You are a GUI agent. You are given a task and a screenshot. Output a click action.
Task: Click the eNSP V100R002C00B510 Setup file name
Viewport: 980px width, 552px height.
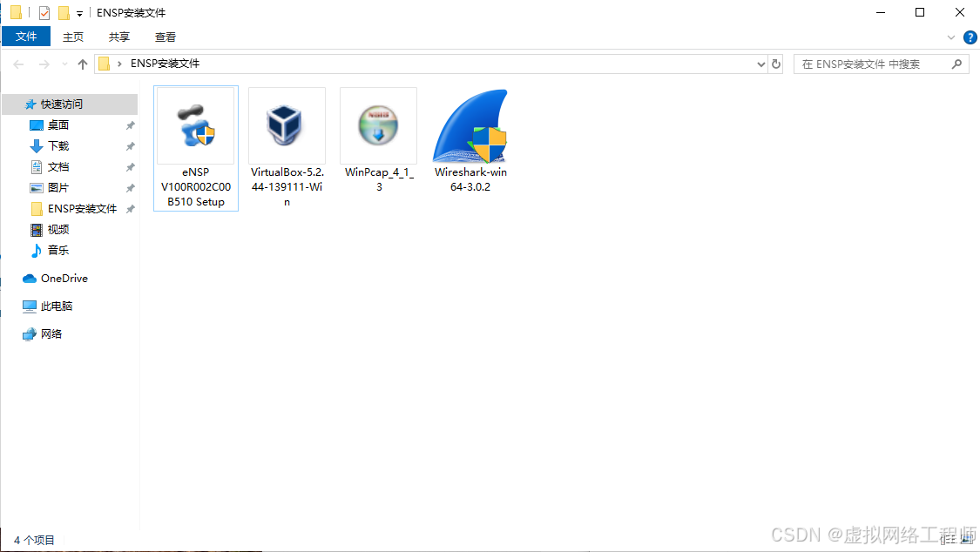(196, 186)
